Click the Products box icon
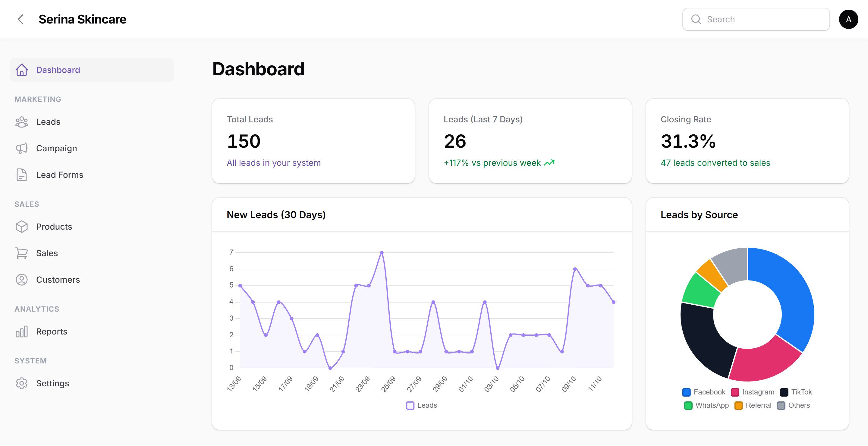The width and height of the screenshot is (868, 446). click(x=22, y=227)
